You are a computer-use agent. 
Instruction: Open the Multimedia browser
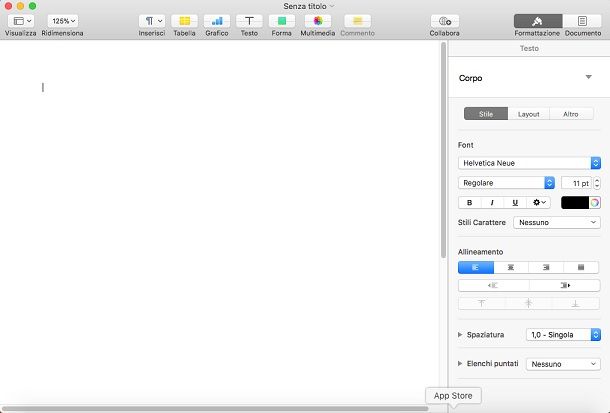[x=318, y=21]
